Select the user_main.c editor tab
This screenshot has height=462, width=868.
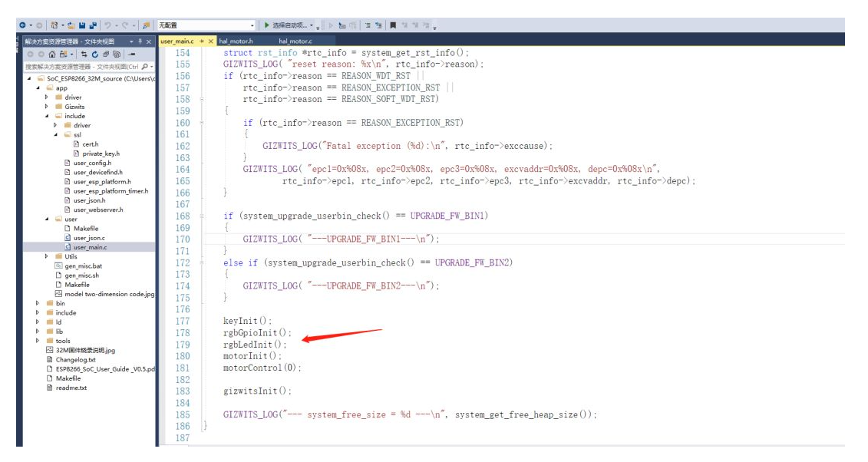click(177, 41)
